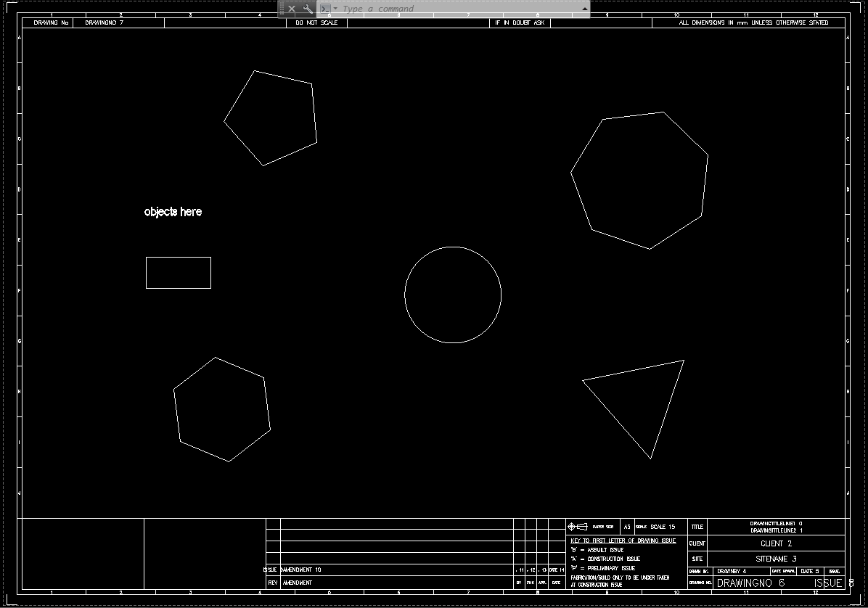Select the large 'DRAWINGNO 6' text
The height and width of the screenshot is (608, 868).
pos(750,583)
